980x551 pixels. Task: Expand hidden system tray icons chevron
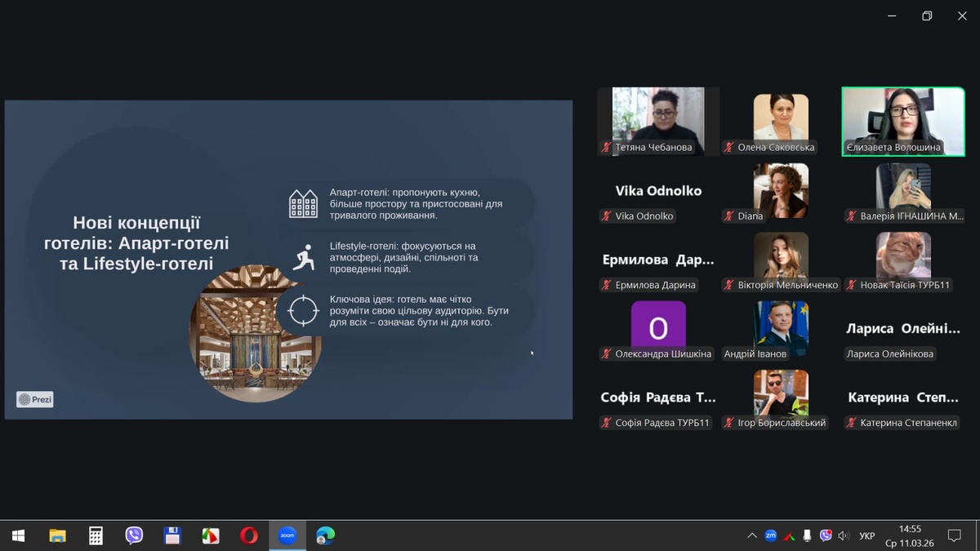tap(751, 535)
